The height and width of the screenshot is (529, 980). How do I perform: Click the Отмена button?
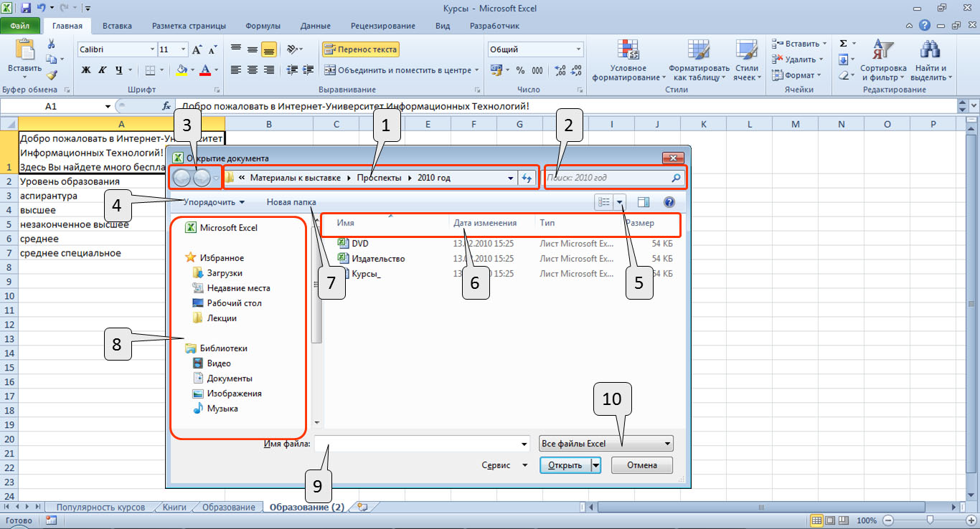(642, 465)
